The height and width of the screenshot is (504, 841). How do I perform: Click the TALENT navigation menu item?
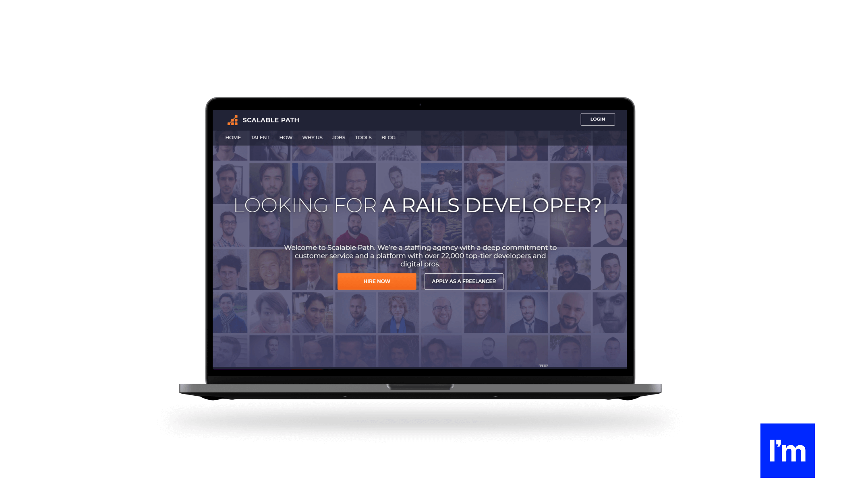[259, 137]
